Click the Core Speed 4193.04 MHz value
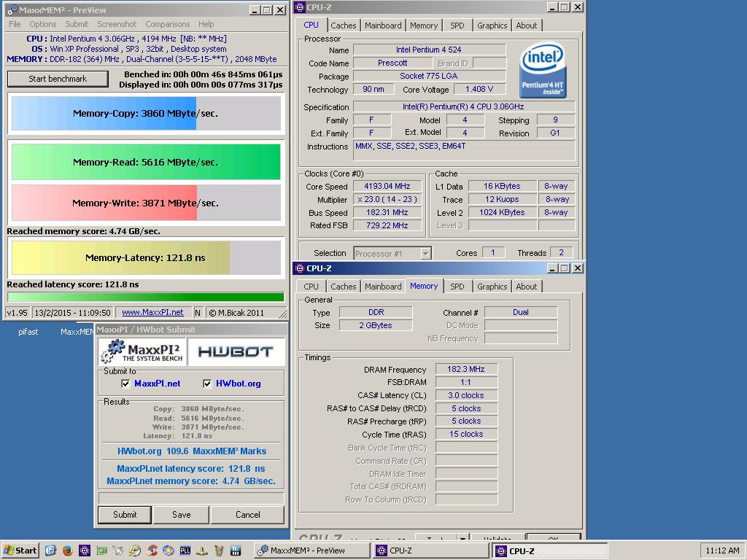The width and height of the screenshot is (747, 560). (x=387, y=186)
